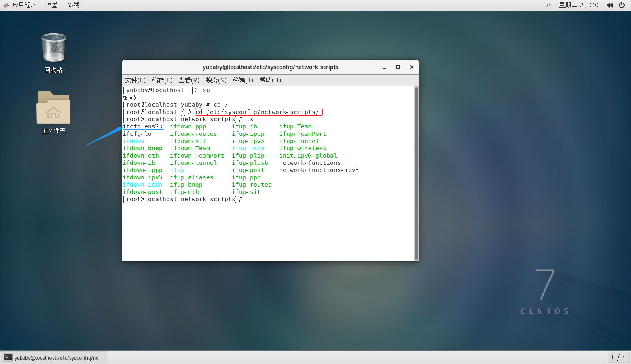Click the ifup-ipv6 entry

click(x=248, y=141)
